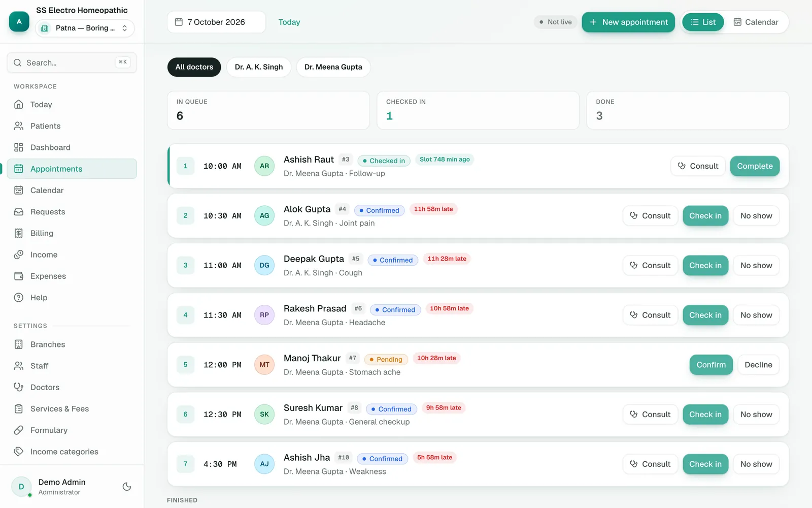Go to Patients page

72,126
